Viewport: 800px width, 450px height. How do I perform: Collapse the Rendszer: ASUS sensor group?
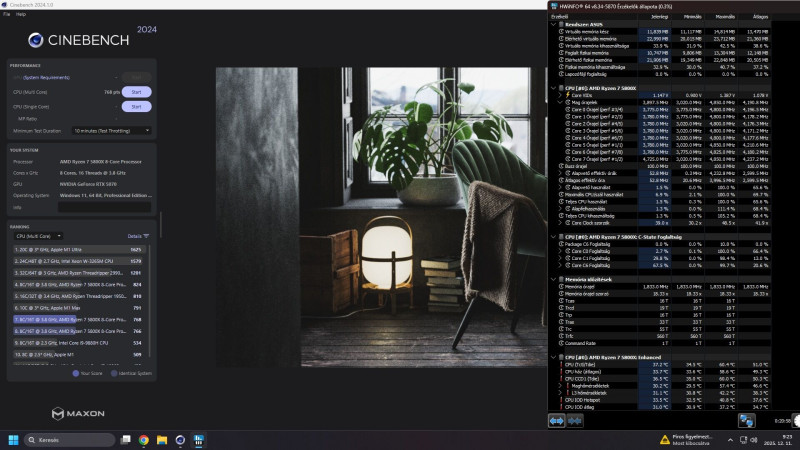pos(553,24)
